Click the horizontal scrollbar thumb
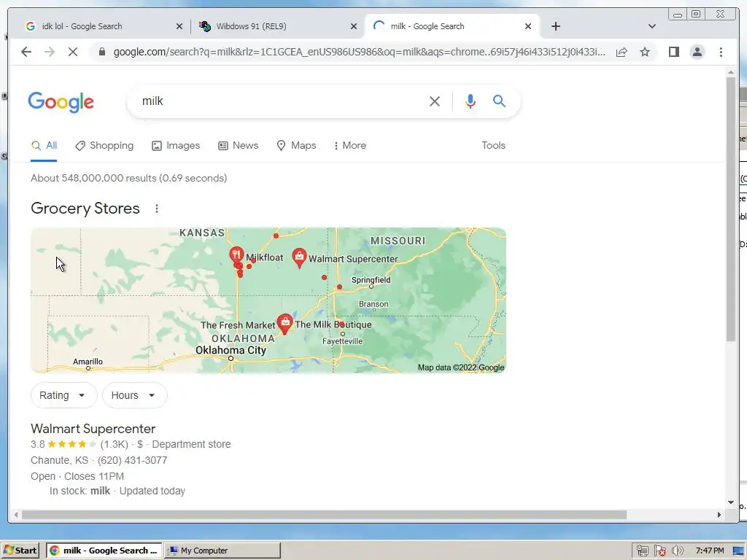Image resolution: width=747 pixels, height=560 pixels. tap(324, 515)
